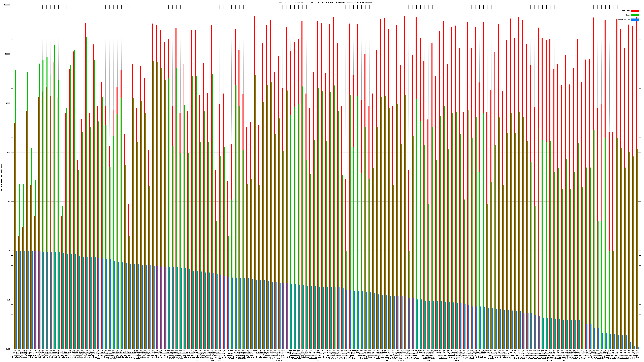The width and height of the screenshot is (644, 362).
Task: Click the rightmost green Spam bar
Action: click(x=637, y=250)
